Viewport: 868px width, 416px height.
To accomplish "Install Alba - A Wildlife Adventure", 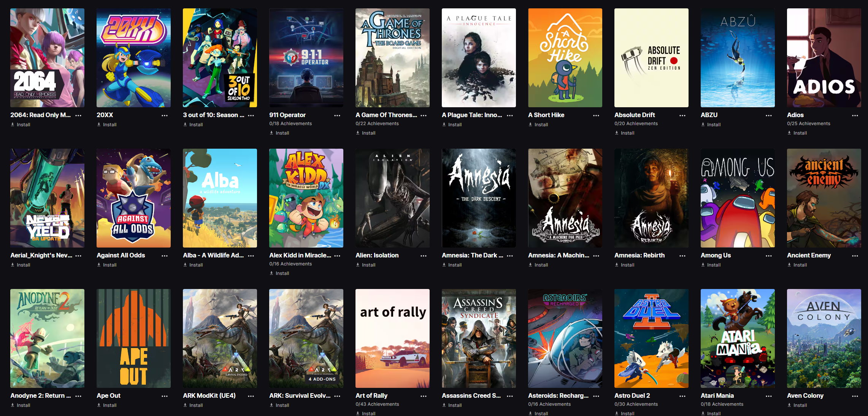I will 193,265.
